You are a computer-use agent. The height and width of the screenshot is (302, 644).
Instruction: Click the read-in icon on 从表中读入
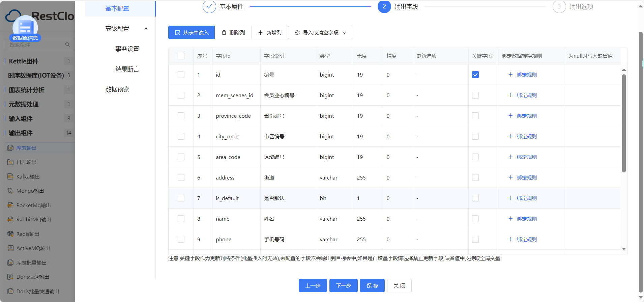tap(177, 32)
